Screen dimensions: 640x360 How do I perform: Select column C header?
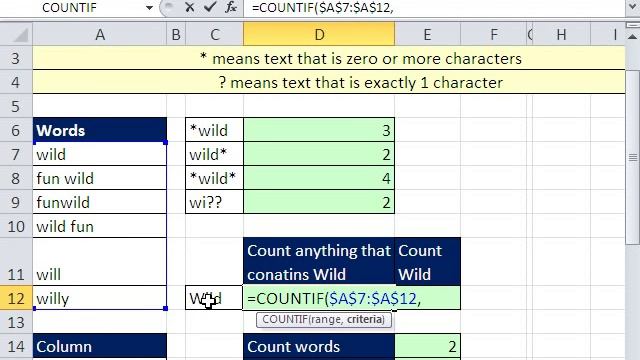(x=214, y=34)
